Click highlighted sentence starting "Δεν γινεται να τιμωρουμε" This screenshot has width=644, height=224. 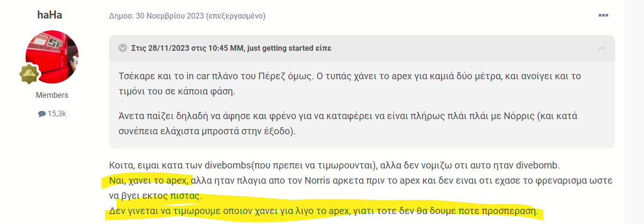pyautogui.click(x=323, y=211)
